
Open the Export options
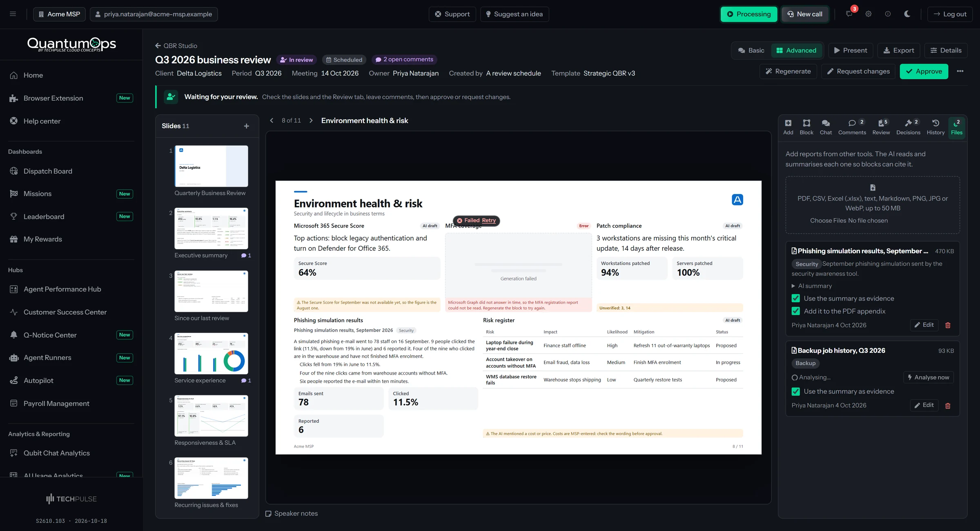click(x=899, y=51)
